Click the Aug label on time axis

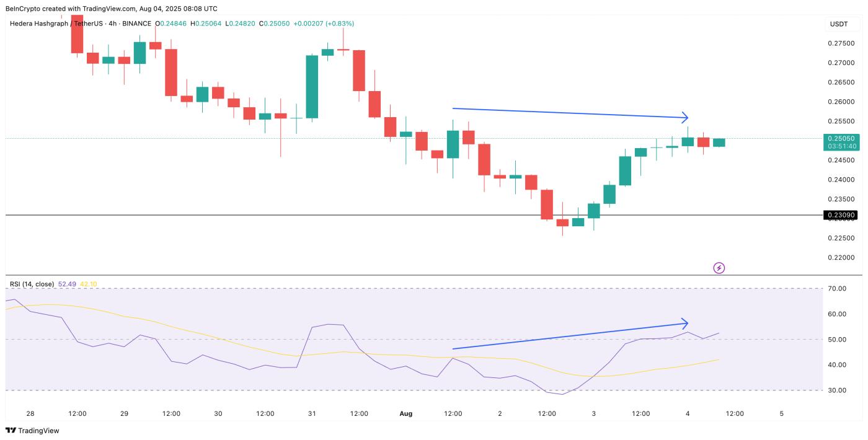pos(405,413)
